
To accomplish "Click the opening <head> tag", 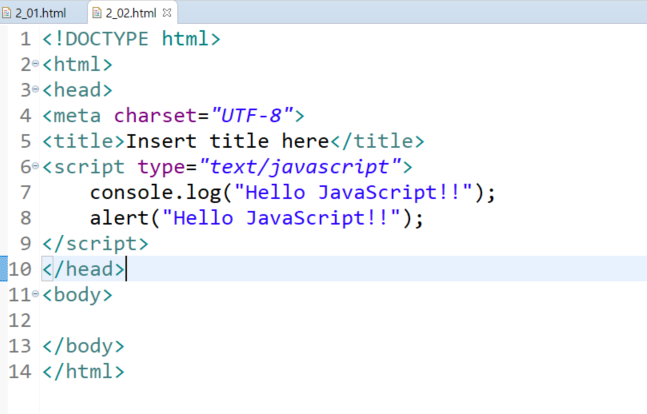I will 77,90.
